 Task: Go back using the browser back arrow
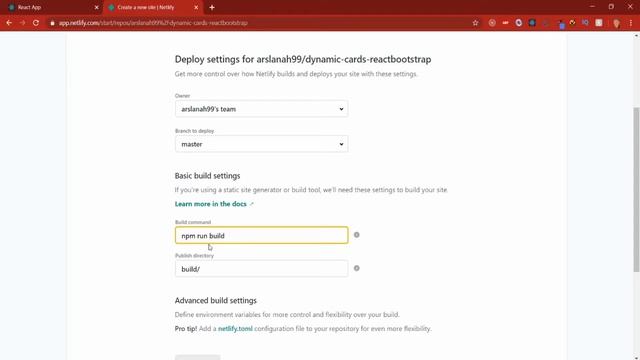(9, 23)
